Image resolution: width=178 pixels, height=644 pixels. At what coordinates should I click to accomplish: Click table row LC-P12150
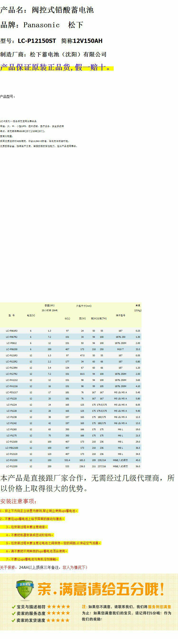[70, 460]
